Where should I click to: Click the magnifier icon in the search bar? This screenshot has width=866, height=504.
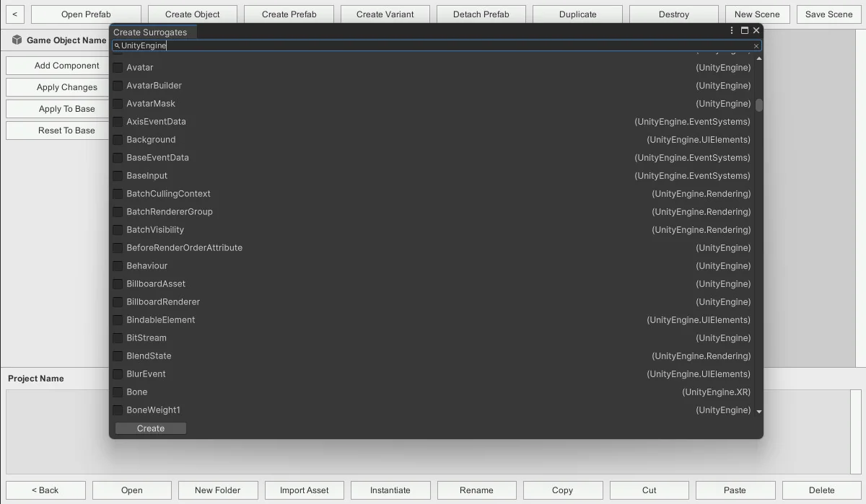click(x=116, y=45)
